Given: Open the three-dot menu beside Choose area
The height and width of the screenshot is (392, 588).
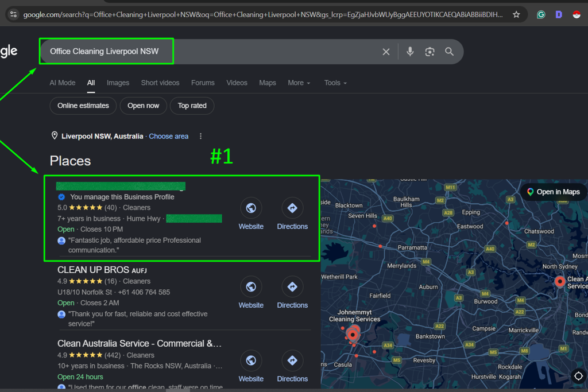Looking at the screenshot, I should pyautogui.click(x=200, y=136).
